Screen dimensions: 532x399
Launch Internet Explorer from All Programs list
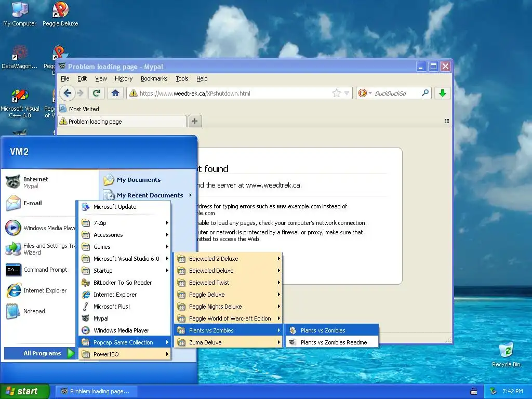[x=125, y=295]
